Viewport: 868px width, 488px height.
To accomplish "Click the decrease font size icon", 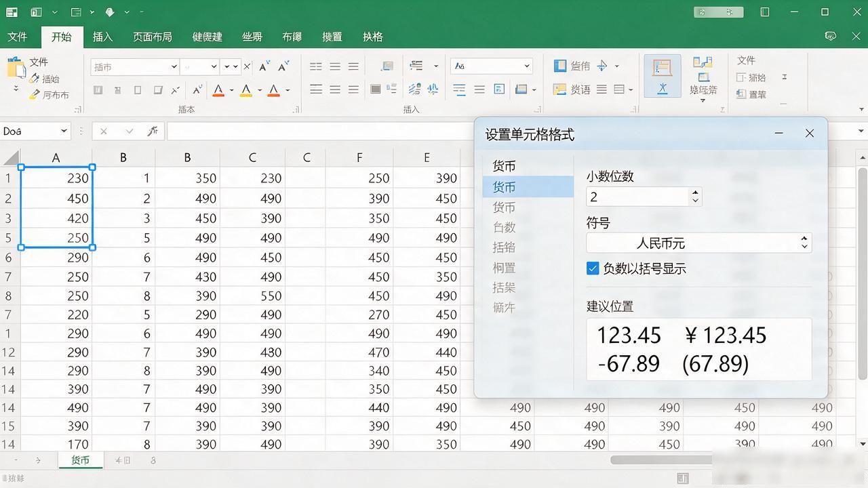I will (x=283, y=66).
